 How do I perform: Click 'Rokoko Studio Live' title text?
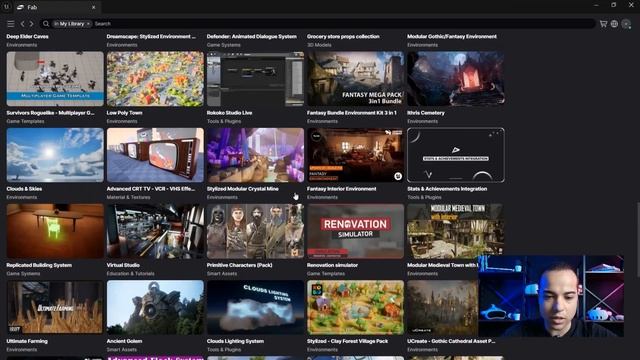(229, 113)
